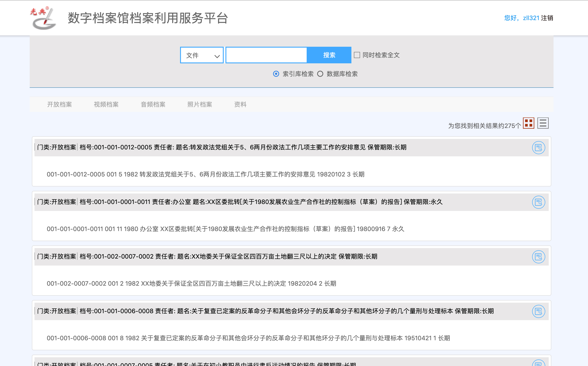Open detail icon for record 001-001-0006-0008
Image resolution: width=588 pixels, height=366 pixels.
(538, 311)
